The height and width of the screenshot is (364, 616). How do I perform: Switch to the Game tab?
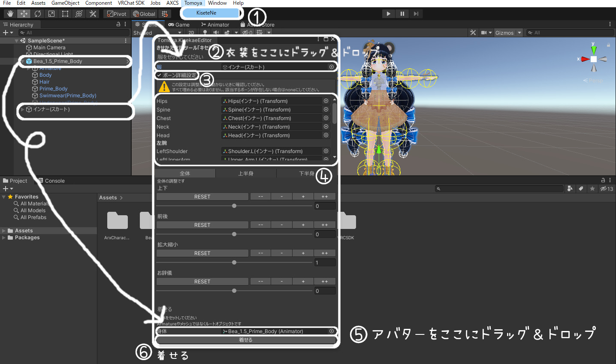point(179,24)
